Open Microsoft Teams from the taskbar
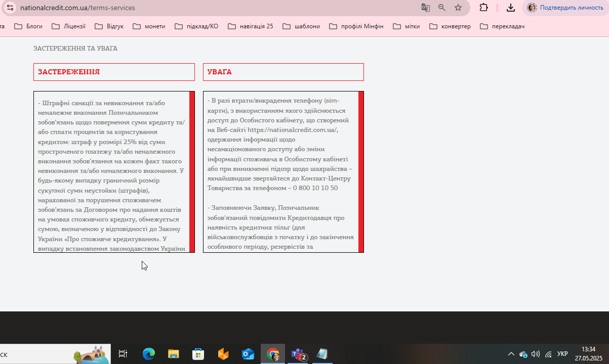This screenshot has height=364, width=609. [x=299, y=354]
